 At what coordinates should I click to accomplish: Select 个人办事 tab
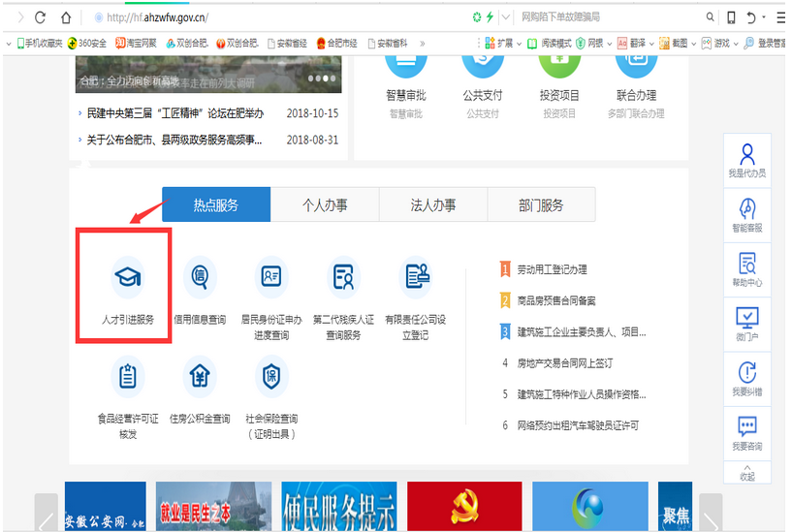coord(325,204)
